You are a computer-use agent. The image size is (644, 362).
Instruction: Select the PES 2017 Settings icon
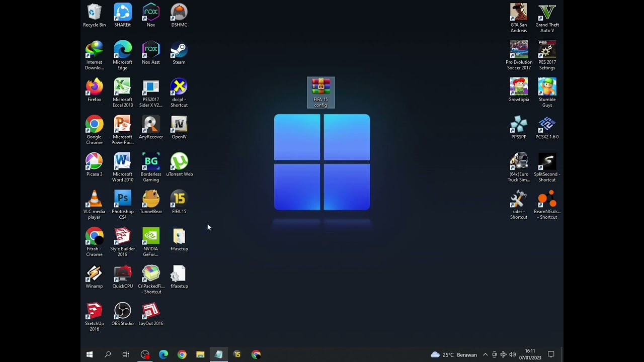547,56
